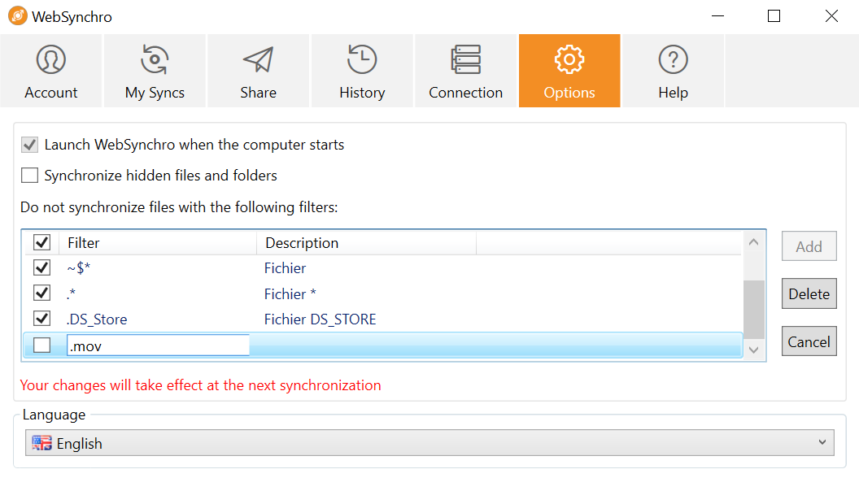Open the Account tab icon
The width and height of the screenshot is (859, 504).
51,59
